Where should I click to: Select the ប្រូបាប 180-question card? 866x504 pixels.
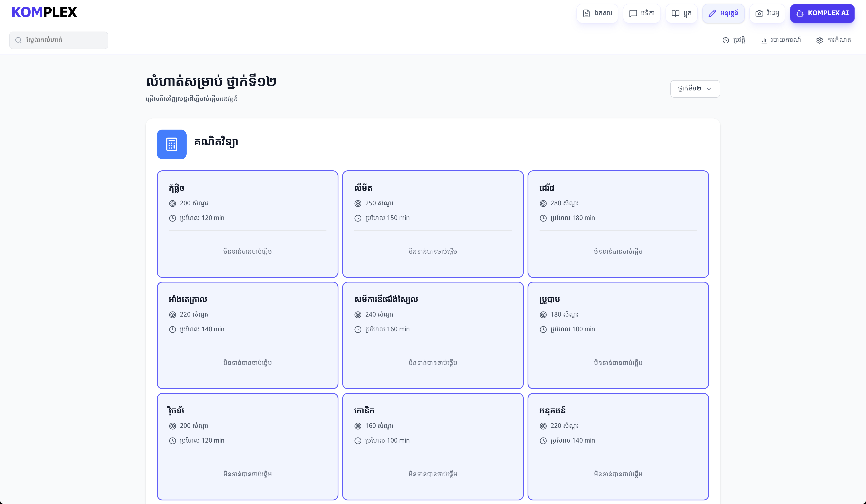point(618,335)
